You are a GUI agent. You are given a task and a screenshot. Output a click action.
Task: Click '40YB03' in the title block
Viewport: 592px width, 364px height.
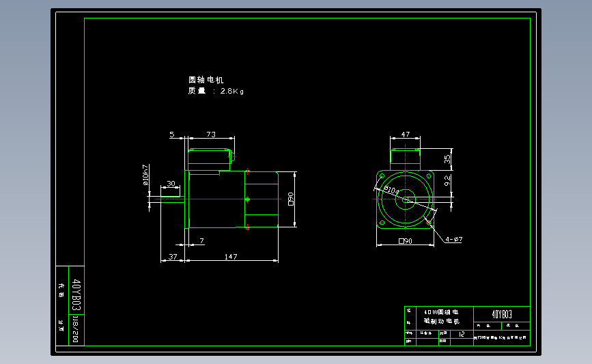502,314
